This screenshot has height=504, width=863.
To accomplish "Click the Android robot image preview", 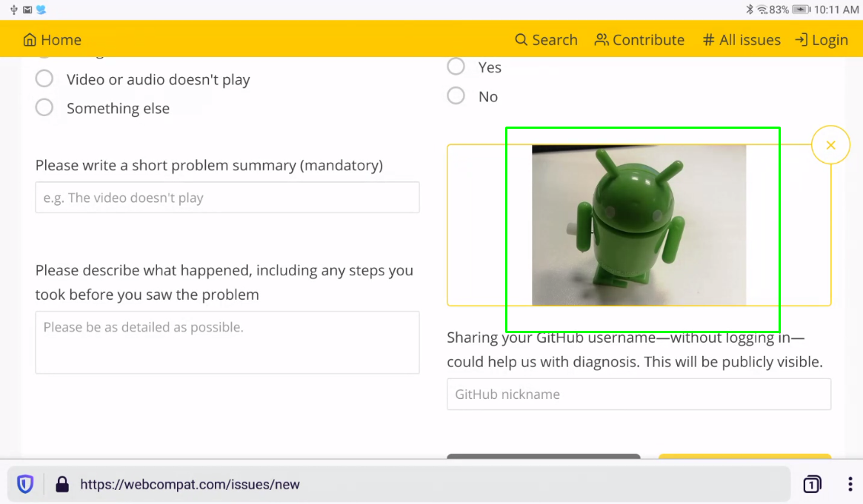I will [639, 225].
